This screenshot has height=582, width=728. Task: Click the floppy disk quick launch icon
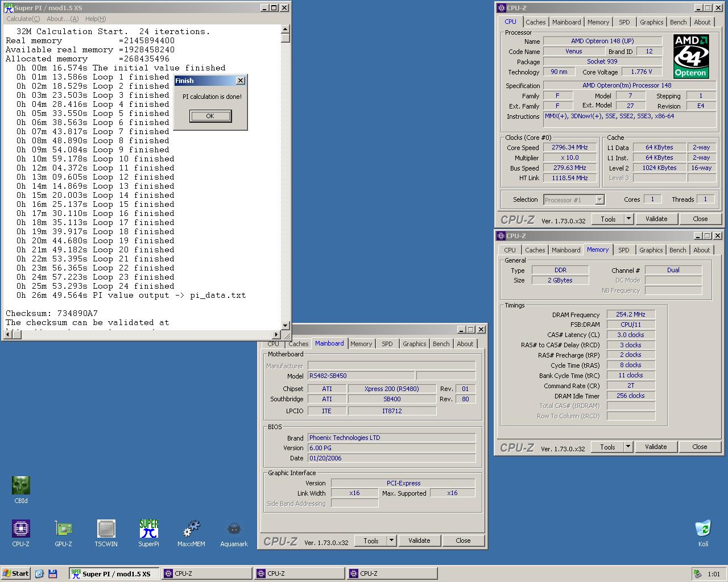click(x=52, y=573)
